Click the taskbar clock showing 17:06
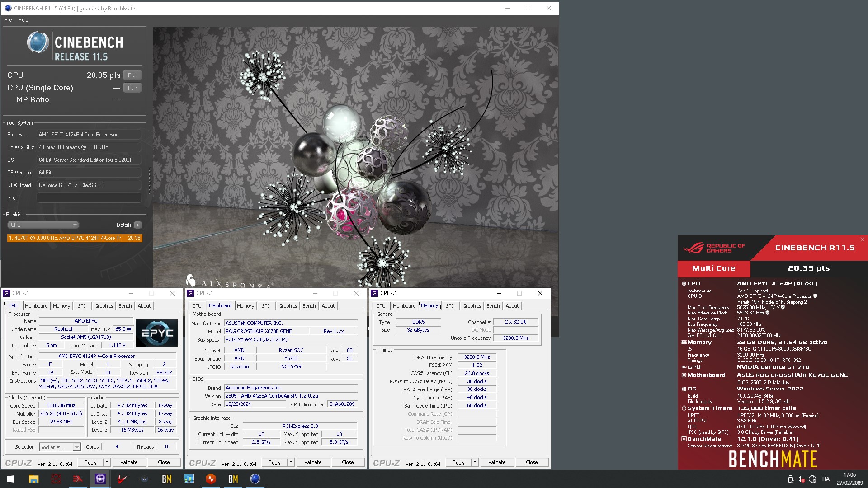 tap(849, 479)
